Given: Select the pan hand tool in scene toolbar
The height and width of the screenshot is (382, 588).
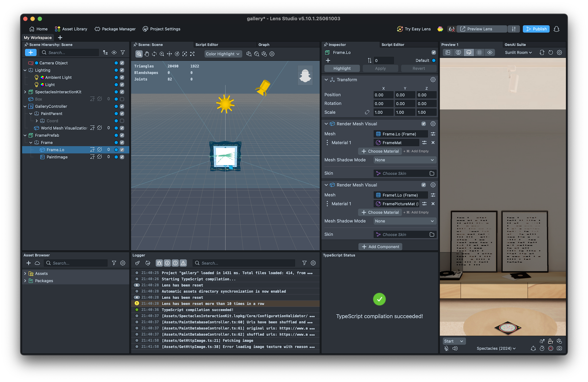Looking at the screenshot, I should [147, 54].
